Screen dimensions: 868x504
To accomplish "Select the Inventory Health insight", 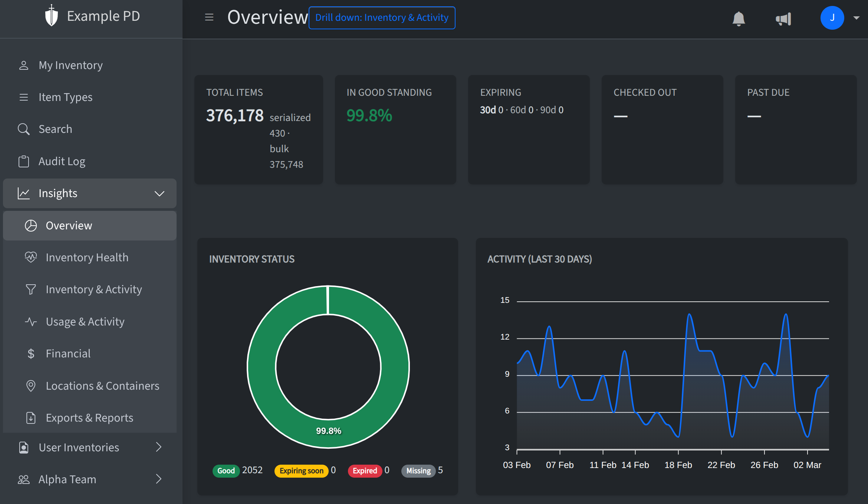I will (87, 257).
